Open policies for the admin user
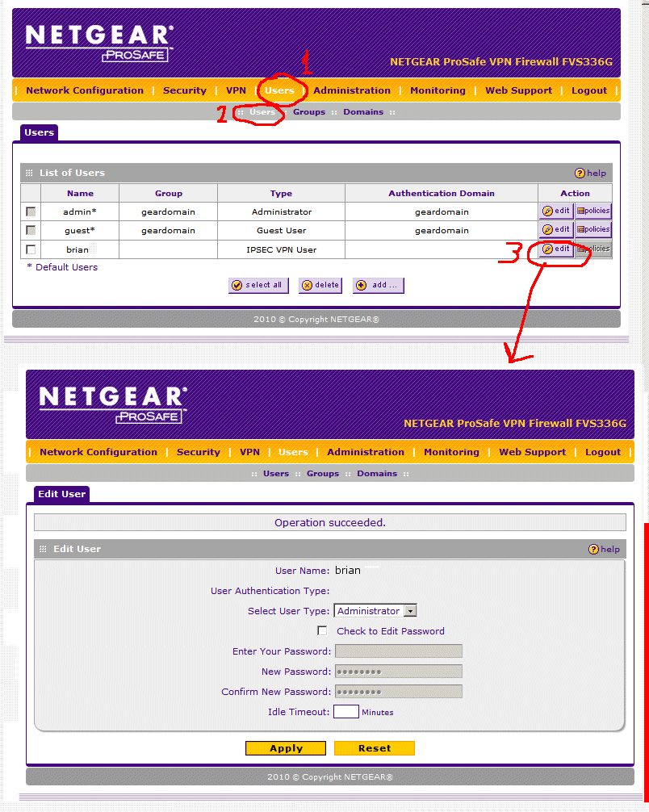 593,211
